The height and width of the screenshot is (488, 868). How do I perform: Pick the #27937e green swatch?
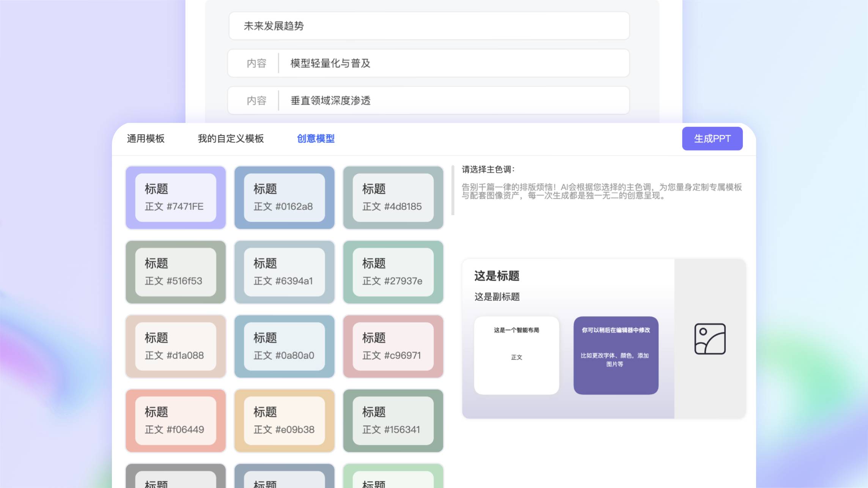(x=393, y=272)
